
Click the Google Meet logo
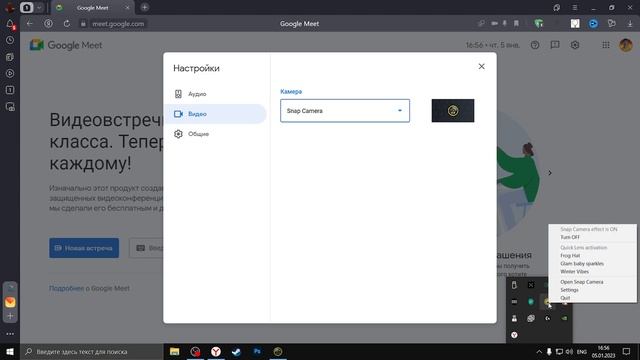66,45
